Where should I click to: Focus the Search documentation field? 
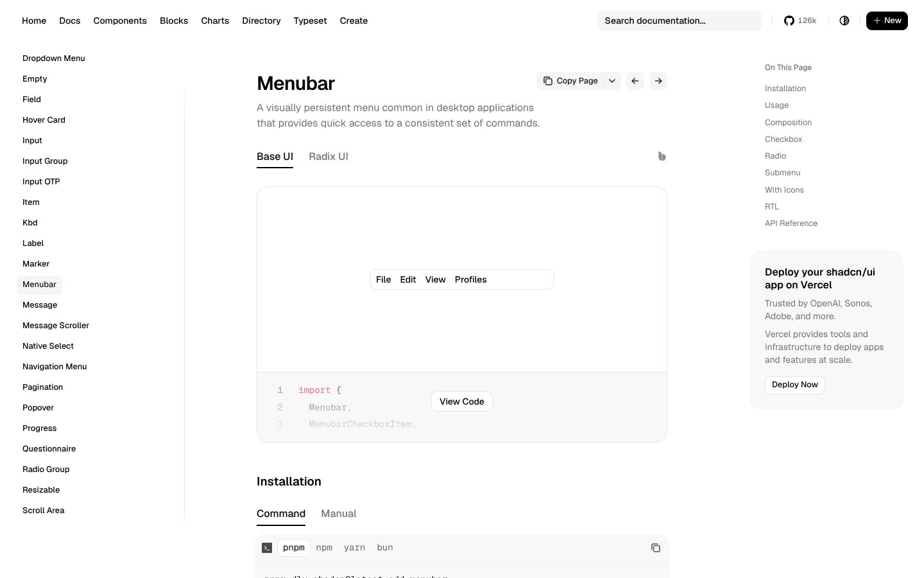coord(680,21)
